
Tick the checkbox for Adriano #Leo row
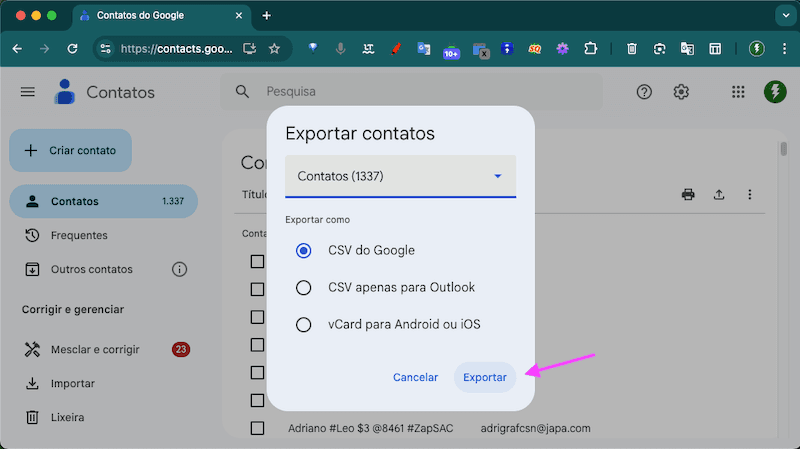pyautogui.click(x=257, y=428)
